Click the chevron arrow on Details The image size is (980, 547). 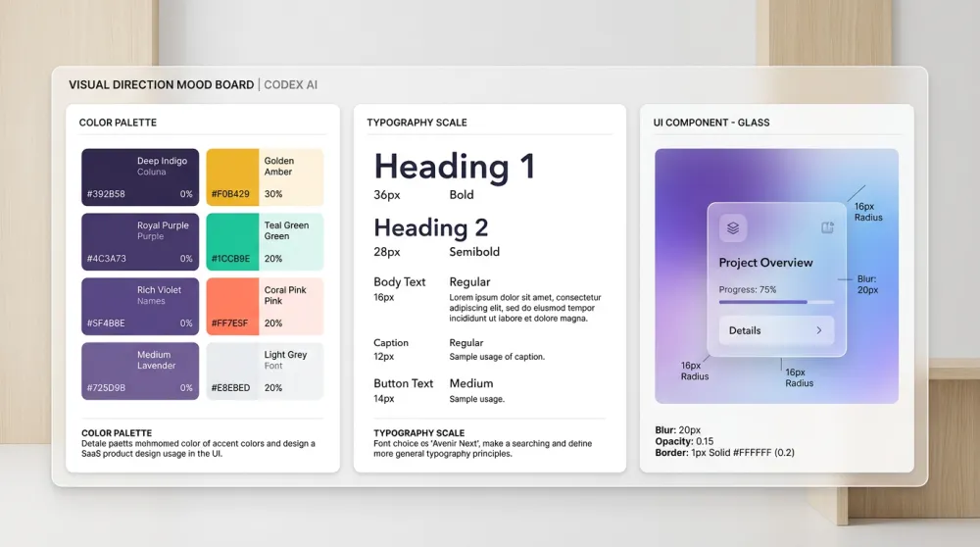(818, 330)
